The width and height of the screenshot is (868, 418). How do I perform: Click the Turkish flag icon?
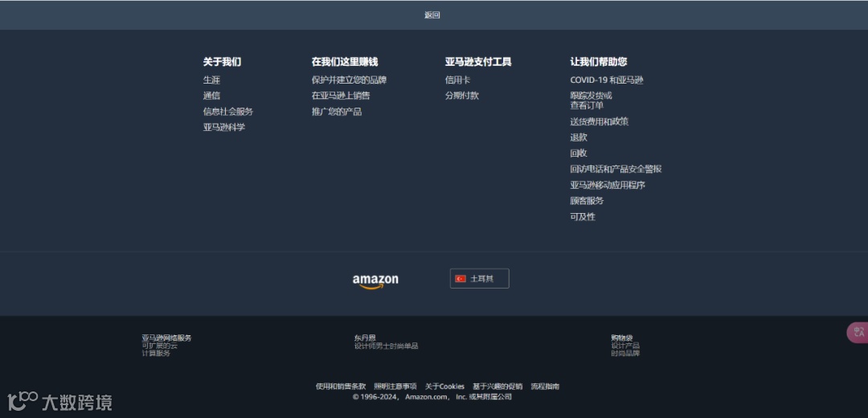tap(460, 278)
